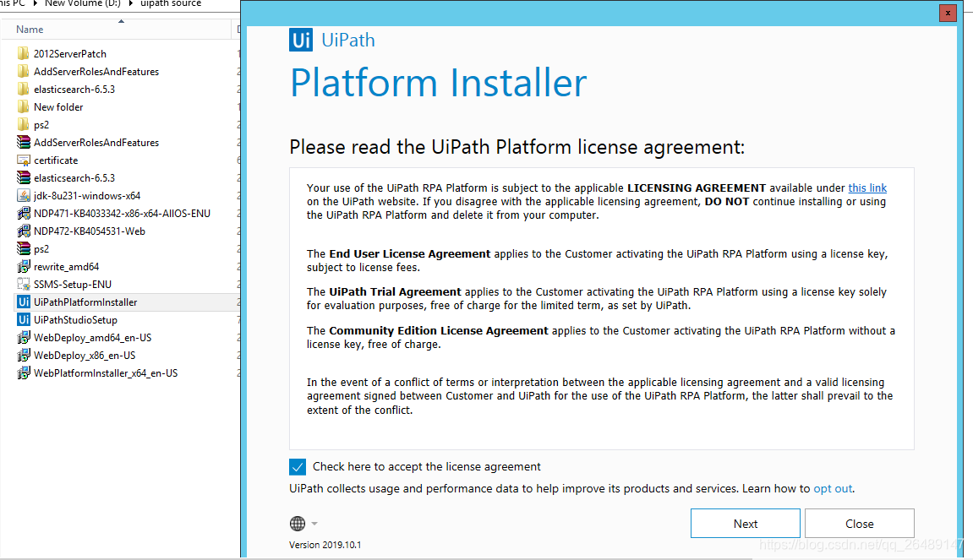Click the AddServerRolesAndFeatures archive icon
Image resolution: width=973 pixels, height=560 pixels.
tap(24, 142)
